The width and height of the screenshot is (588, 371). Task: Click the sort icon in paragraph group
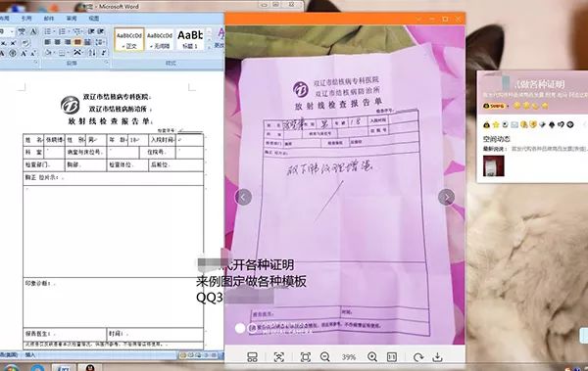pyautogui.click(x=92, y=53)
